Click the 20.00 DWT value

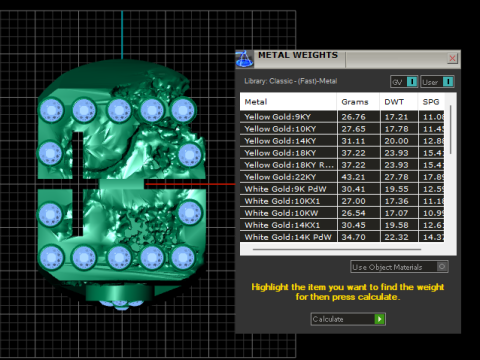[x=396, y=141]
